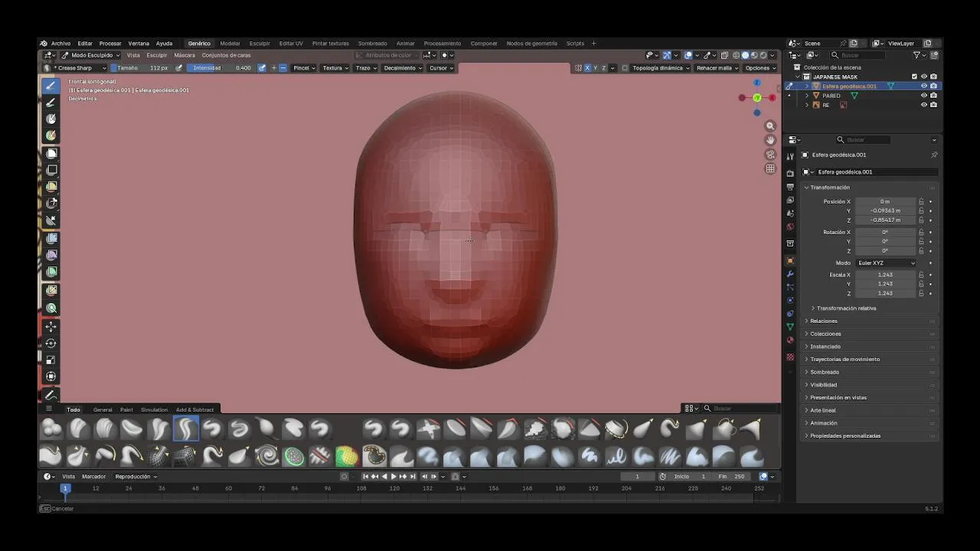This screenshot has height=551, width=980.
Task: Click the Rehacer malla button
Action: [717, 68]
